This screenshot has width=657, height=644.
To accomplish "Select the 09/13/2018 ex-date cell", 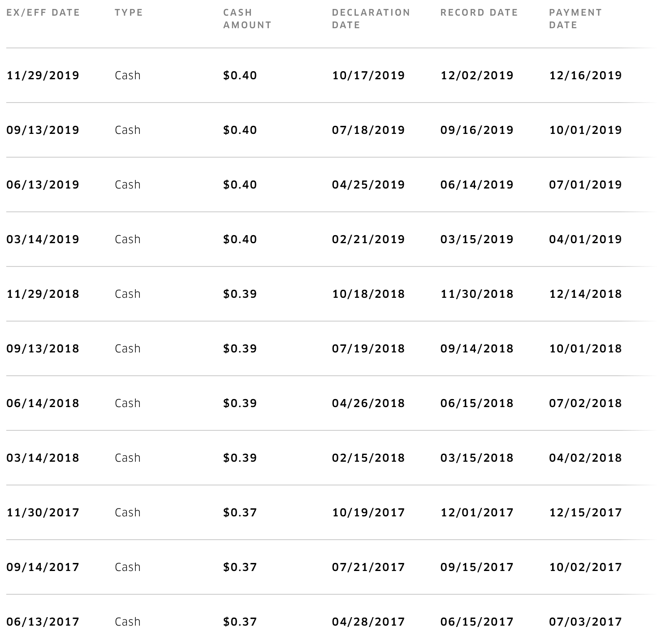I will coord(43,348).
